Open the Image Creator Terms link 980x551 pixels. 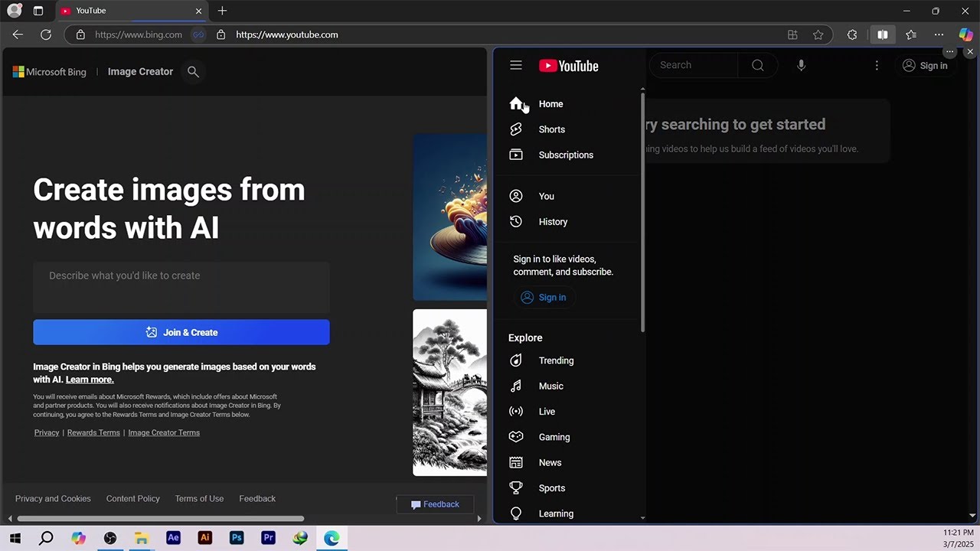164,432
